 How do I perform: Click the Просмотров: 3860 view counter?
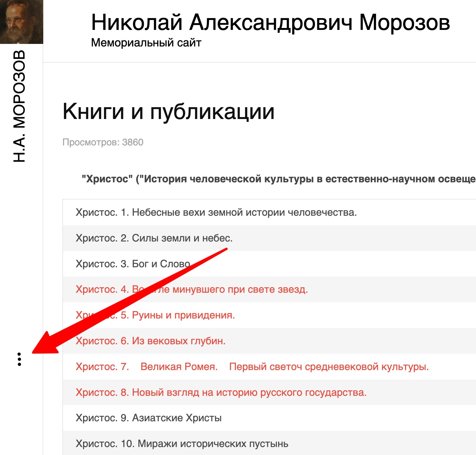[103, 142]
